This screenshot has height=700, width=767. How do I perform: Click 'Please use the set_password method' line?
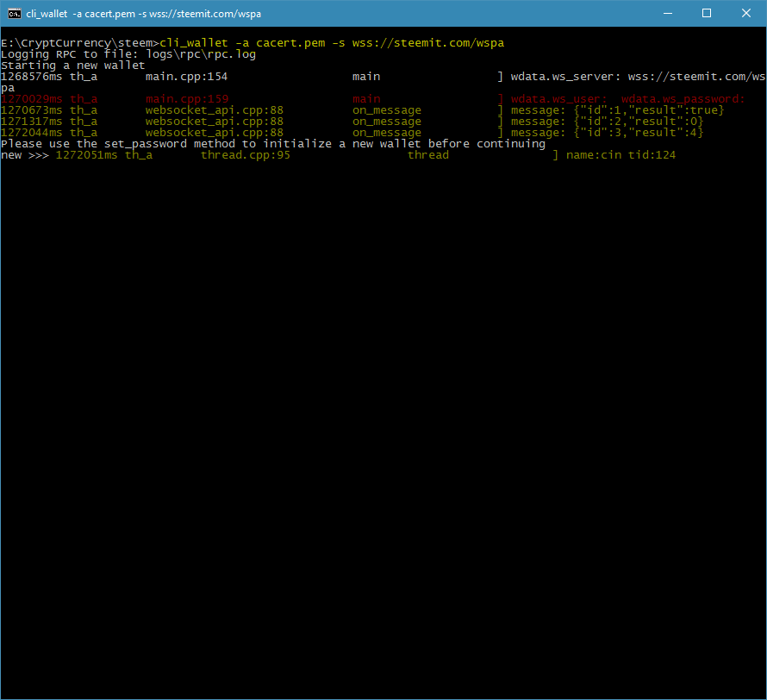click(x=273, y=144)
